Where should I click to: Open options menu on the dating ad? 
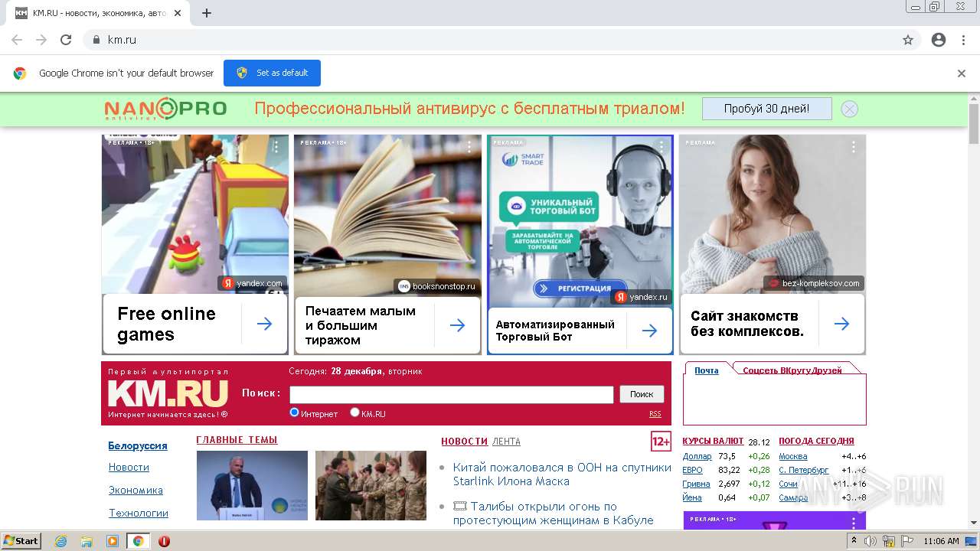pyautogui.click(x=854, y=146)
